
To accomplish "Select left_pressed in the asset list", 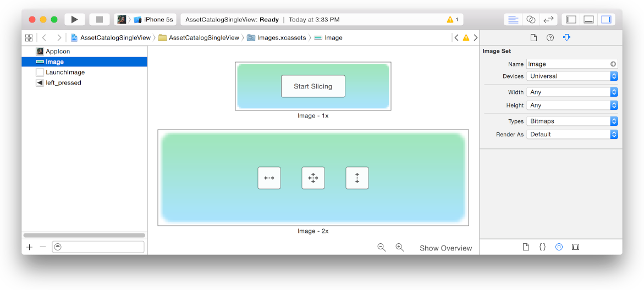I will [x=63, y=83].
